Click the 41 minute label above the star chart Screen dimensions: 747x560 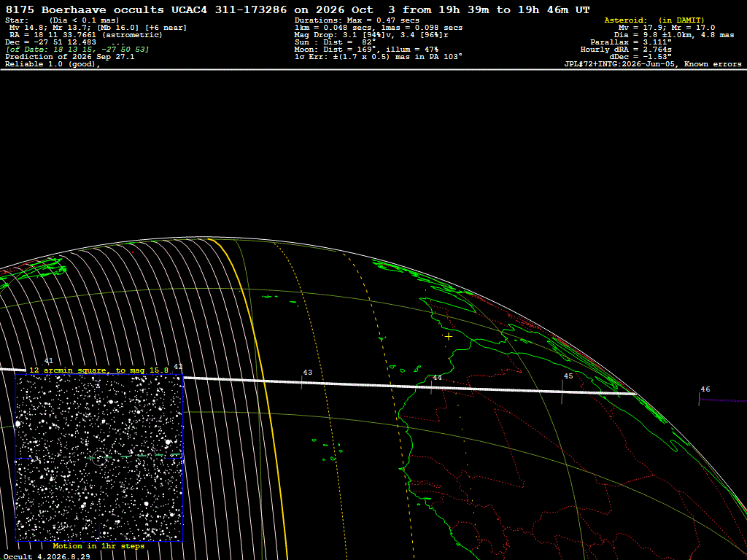pyautogui.click(x=49, y=361)
